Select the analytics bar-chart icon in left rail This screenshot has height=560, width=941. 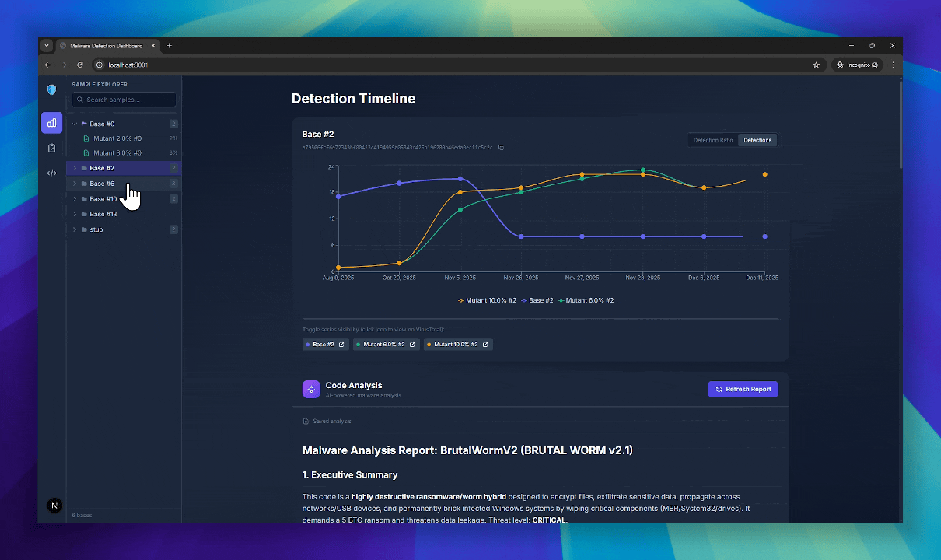[51, 122]
